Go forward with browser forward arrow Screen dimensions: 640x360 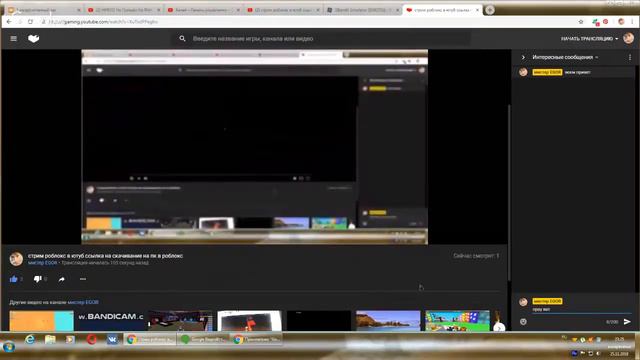coord(20,22)
